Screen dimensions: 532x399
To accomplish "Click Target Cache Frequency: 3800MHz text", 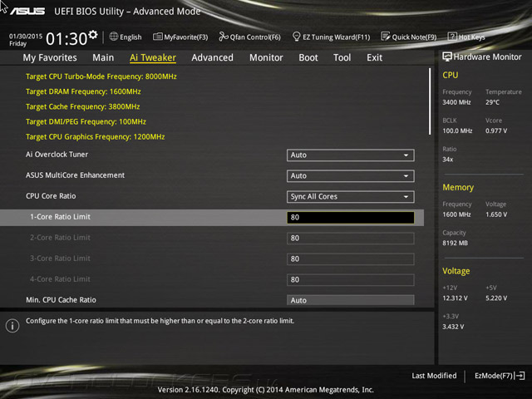I will (83, 106).
